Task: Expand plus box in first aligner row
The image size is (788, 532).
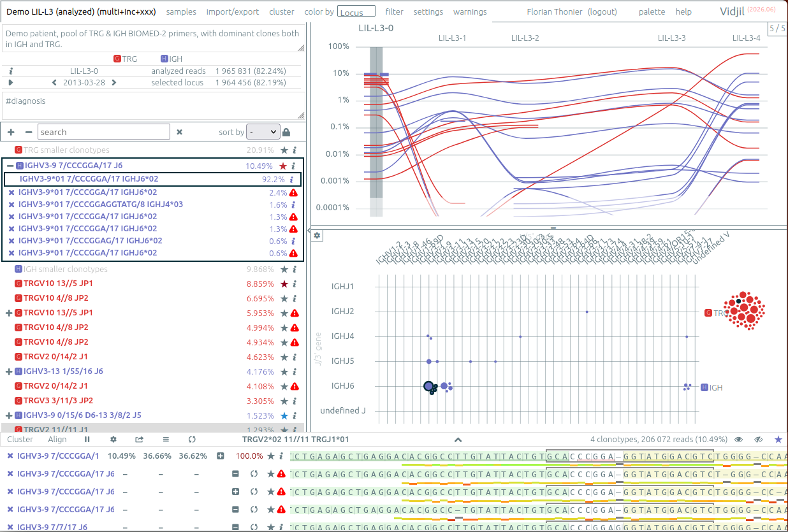Action: coord(220,456)
